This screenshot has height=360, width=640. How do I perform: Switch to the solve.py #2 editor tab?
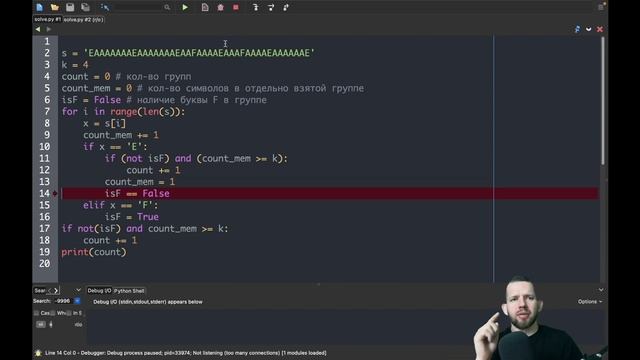click(83, 19)
